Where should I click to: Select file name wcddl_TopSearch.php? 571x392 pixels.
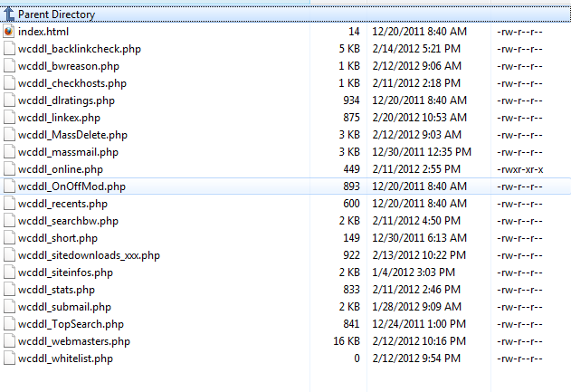click(71, 324)
